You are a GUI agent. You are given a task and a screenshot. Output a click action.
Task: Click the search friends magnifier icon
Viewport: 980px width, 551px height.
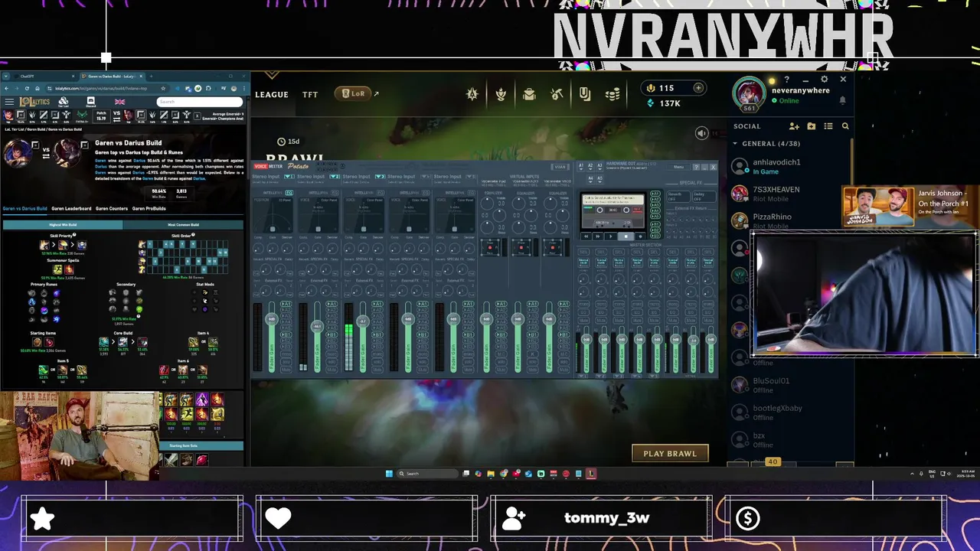pos(845,126)
